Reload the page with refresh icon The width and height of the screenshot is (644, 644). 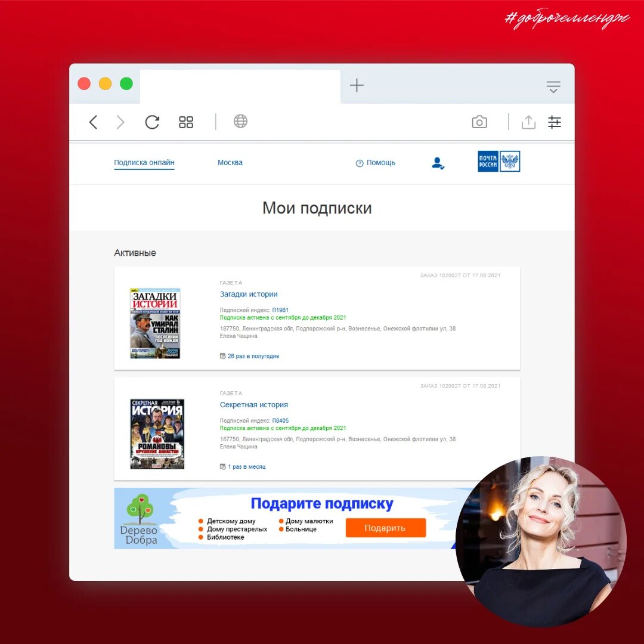pos(153,122)
